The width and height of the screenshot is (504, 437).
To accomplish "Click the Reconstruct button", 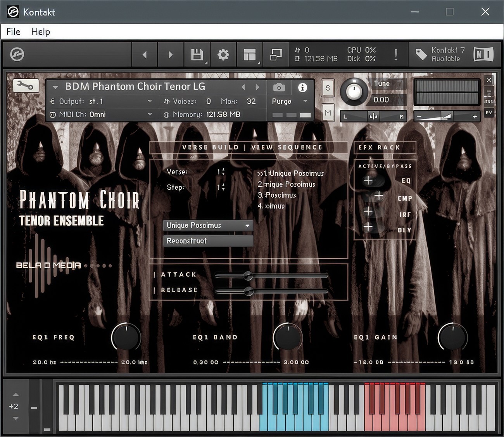I will 208,241.
